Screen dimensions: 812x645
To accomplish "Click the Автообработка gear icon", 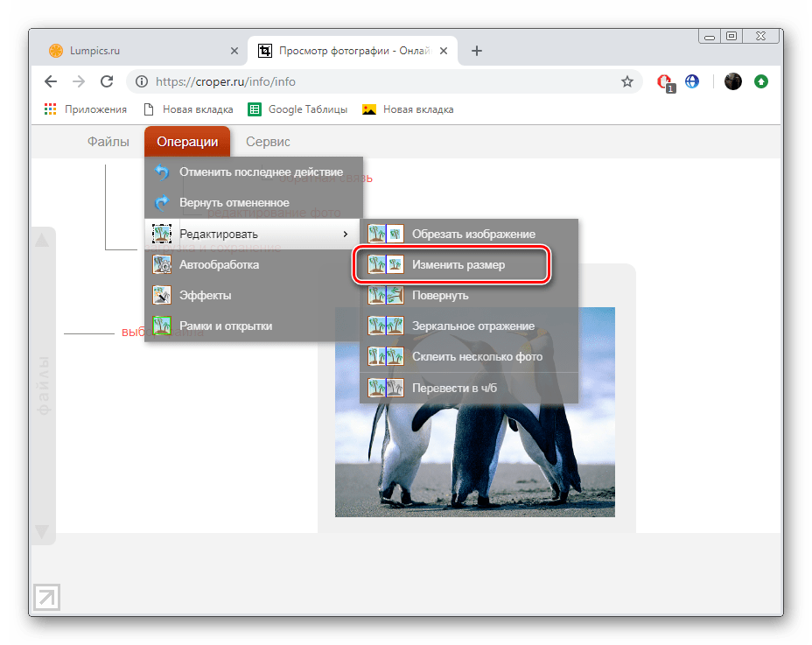I will click(162, 264).
